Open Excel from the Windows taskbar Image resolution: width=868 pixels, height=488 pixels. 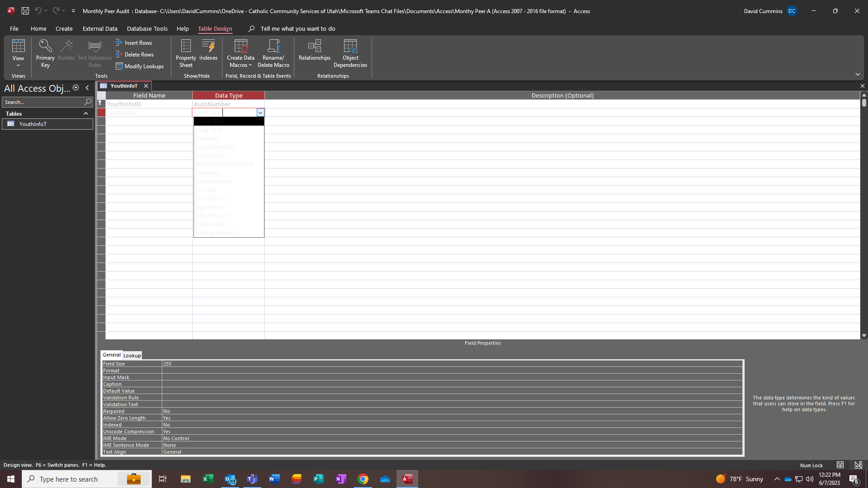[x=208, y=479]
